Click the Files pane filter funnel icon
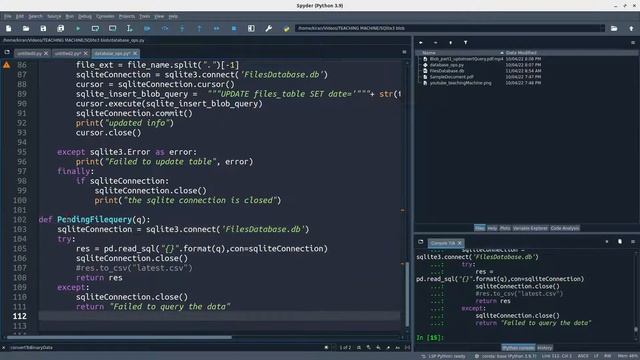The width and height of the screenshot is (640, 360). click(465, 42)
